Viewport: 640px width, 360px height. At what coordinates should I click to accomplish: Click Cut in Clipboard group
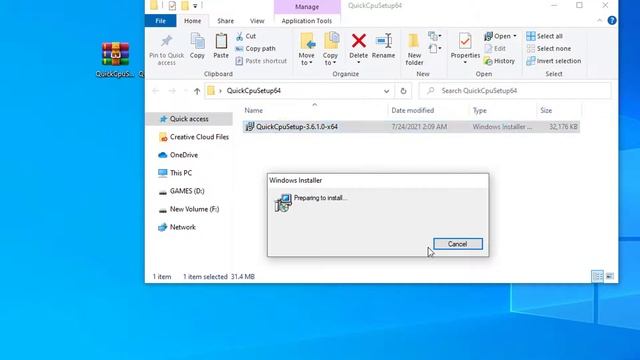(246, 36)
